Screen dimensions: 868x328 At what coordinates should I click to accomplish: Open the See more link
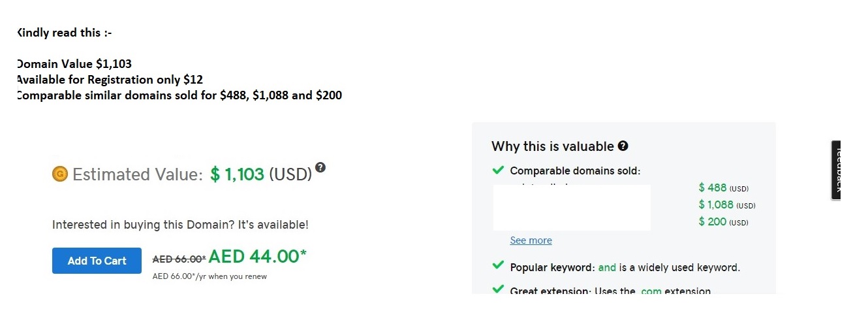point(531,240)
